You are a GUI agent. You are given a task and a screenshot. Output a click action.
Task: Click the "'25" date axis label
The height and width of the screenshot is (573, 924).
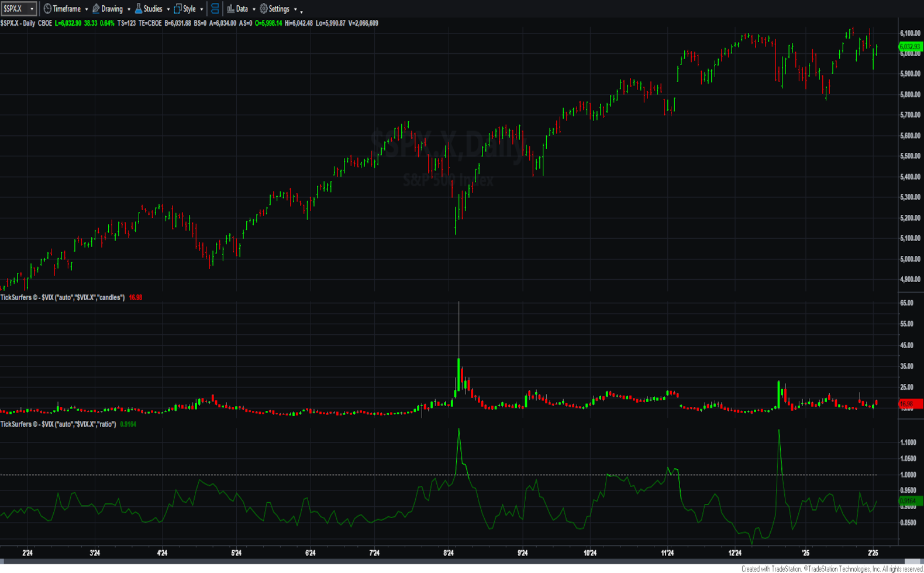click(x=805, y=553)
